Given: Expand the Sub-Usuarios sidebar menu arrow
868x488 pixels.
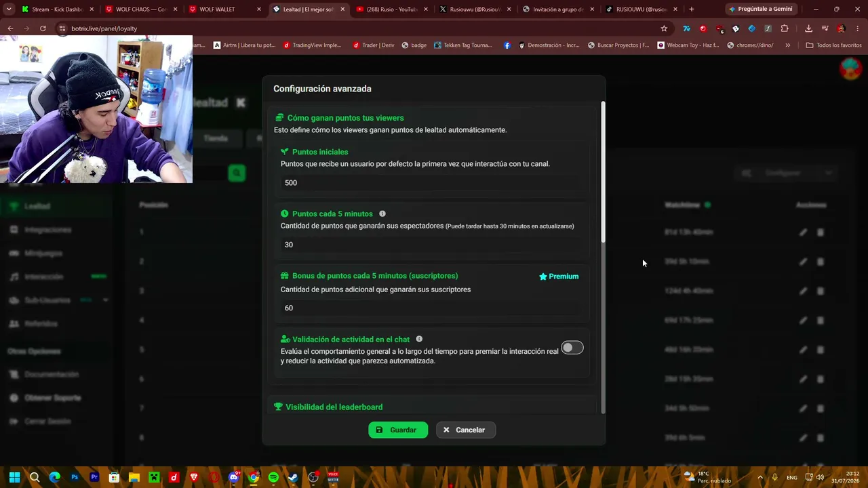Looking at the screenshot, I should click(106, 300).
